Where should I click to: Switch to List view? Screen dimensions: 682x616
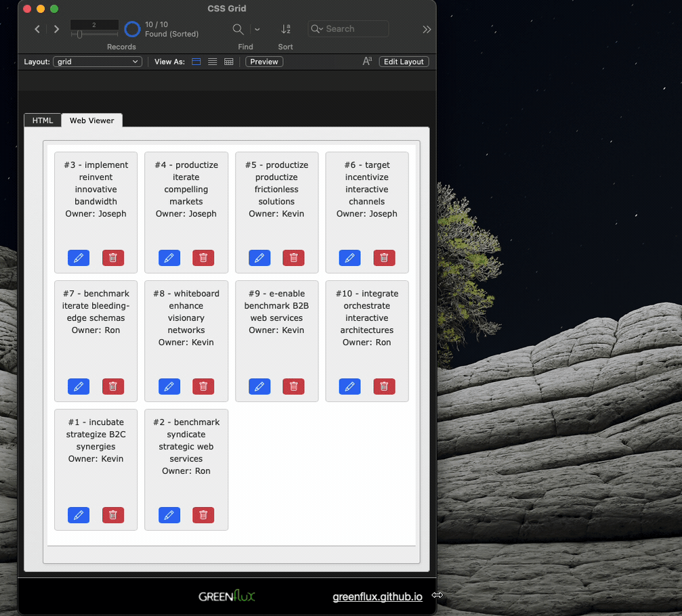point(213,62)
